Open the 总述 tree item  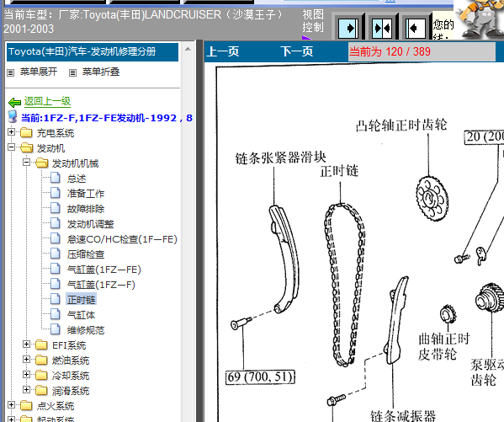click(77, 179)
